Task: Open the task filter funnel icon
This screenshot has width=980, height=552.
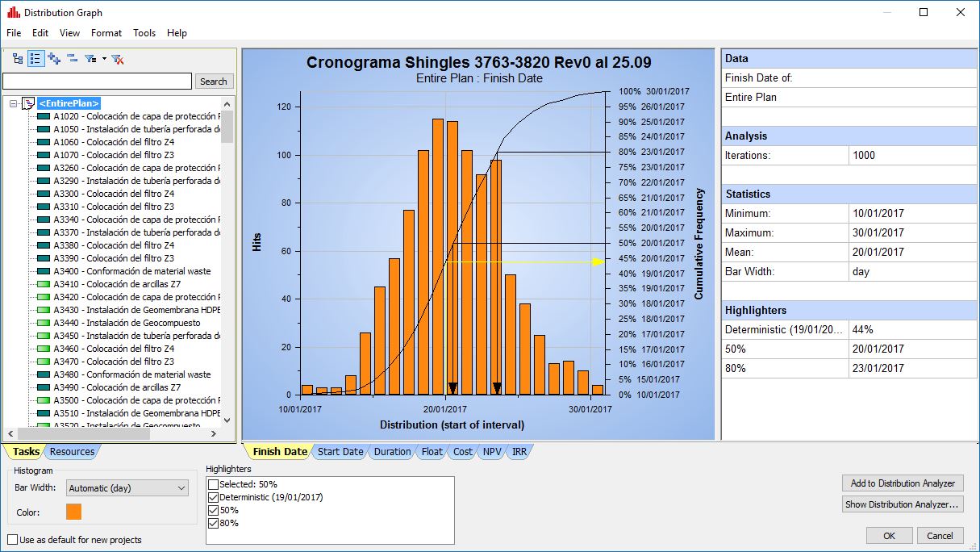Action: (x=90, y=59)
